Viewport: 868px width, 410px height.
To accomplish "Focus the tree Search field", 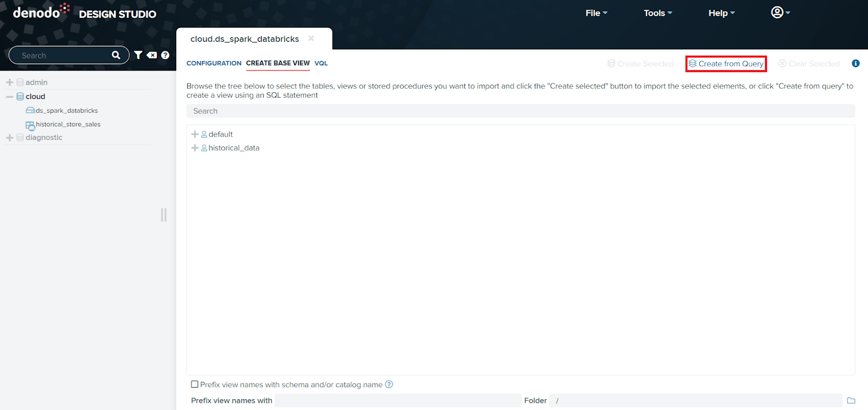I will tap(520, 111).
